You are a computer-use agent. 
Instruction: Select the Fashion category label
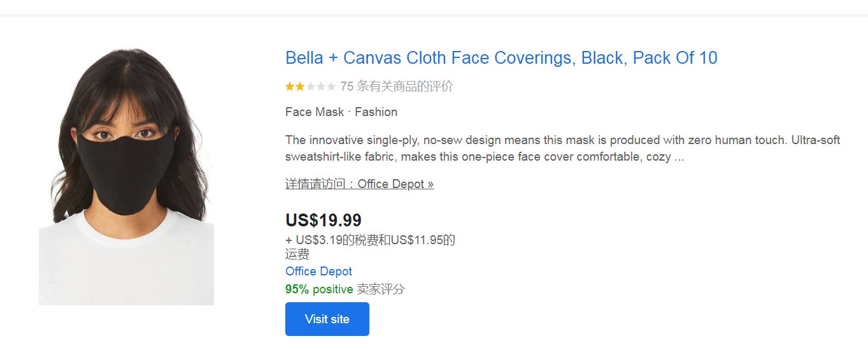pos(376,112)
